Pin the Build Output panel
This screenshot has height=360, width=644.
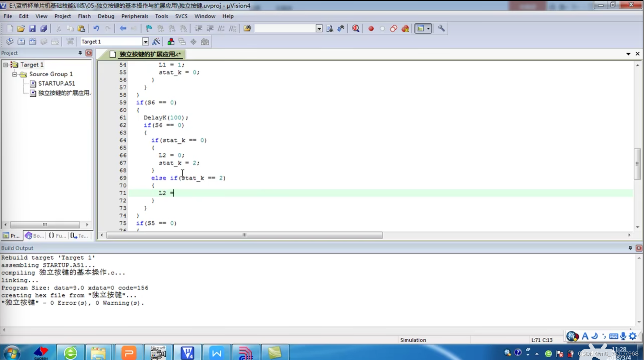tap(630, 248)
